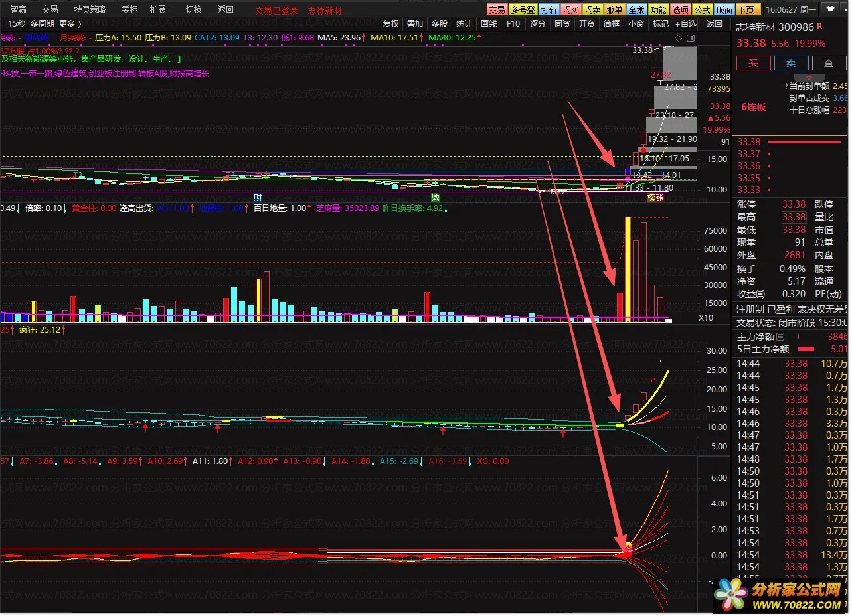This screenshot has height=616, width=852.
Task: Click the red R margin-trading badge
Action: [819, 26]
